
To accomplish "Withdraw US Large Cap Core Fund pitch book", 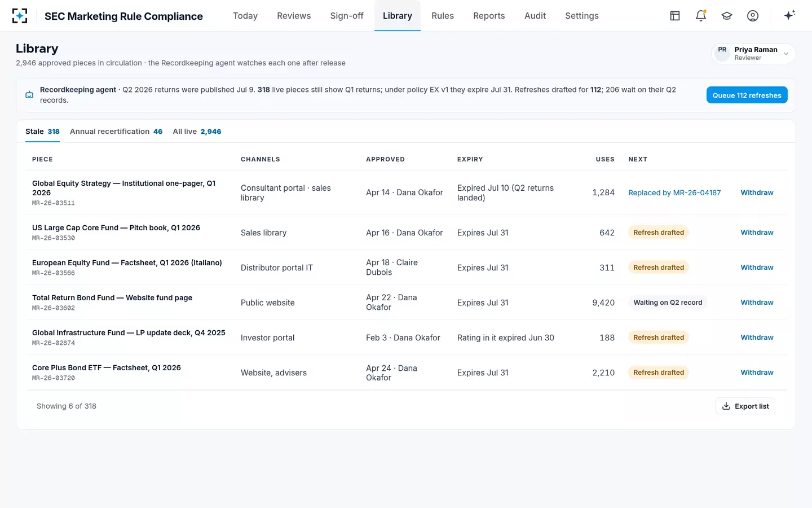I will tap(757, 233).
